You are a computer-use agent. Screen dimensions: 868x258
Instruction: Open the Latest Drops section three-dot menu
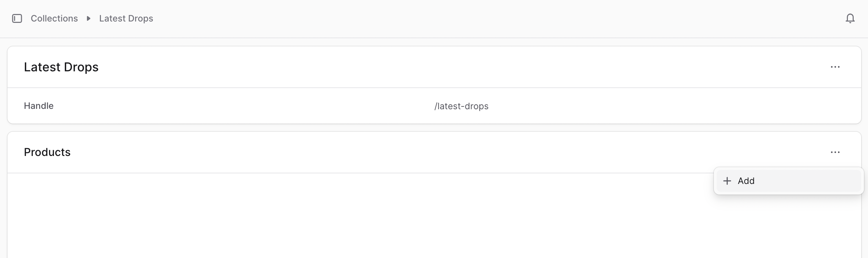[x=835, y=67]
